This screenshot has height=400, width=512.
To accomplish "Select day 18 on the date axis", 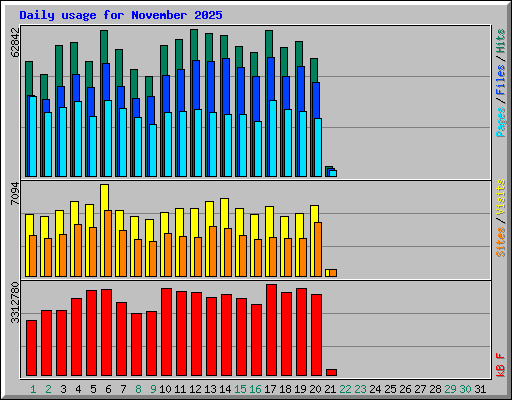I will 285,389.
